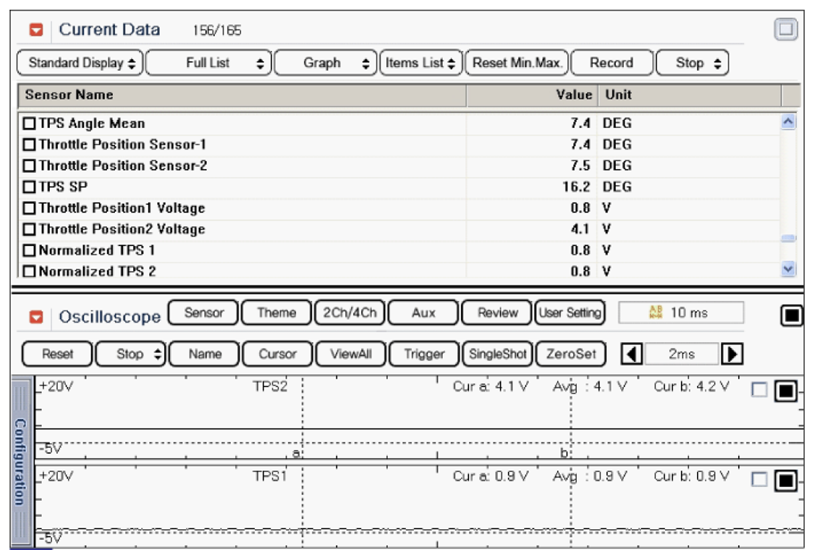Click the maximize icon of Current Data panel
Viewport: 814px width, 559px height.
[786, 30]
